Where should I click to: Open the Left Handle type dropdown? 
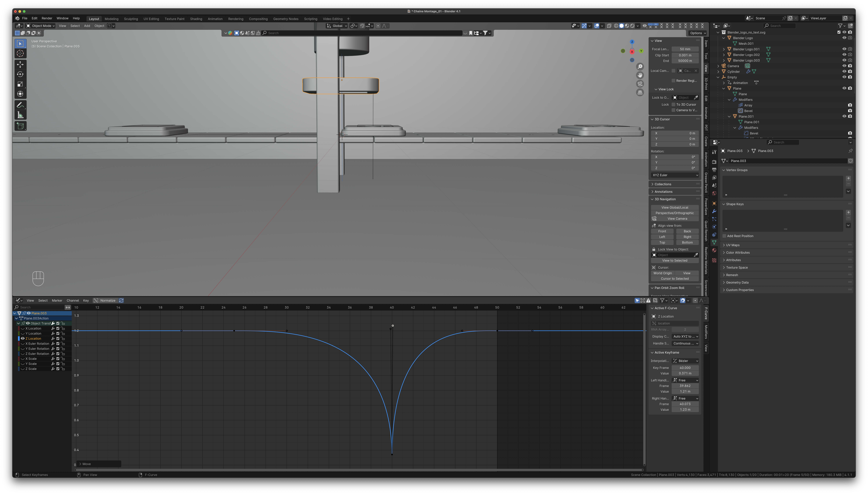[685, 380]
